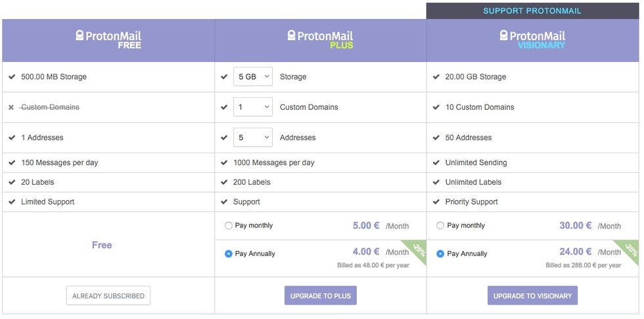Expand the Addresses quantity dropdown
This screenshot has width=644, height=319.
(x=253, y=137)
